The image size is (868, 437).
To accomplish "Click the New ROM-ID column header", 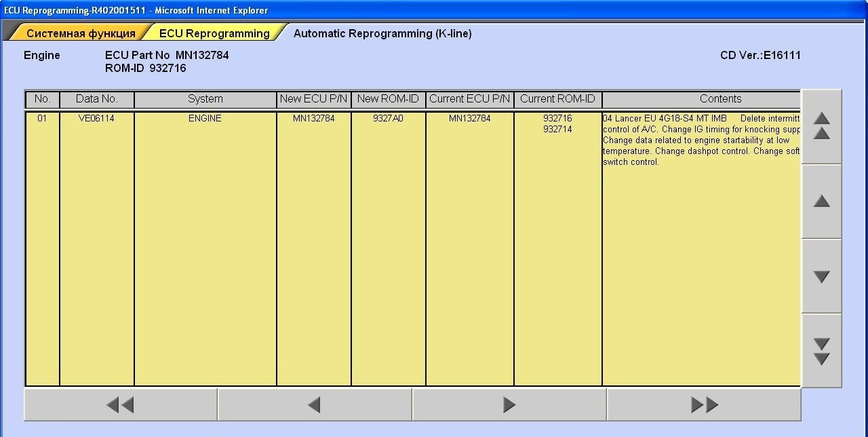I will (x=389, y=99).
